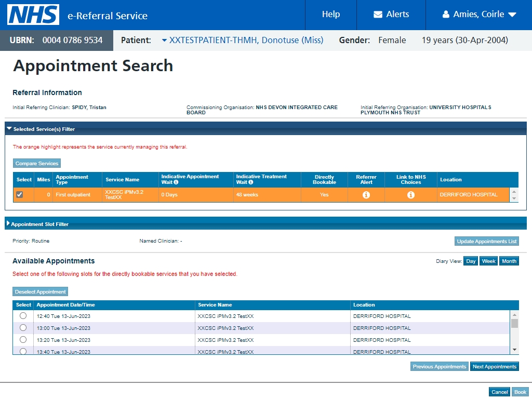Untick the XXCSC iPMv3.2 TestXX service checkbox
Viewport: 532px width, 399px height.
[20, 194]
